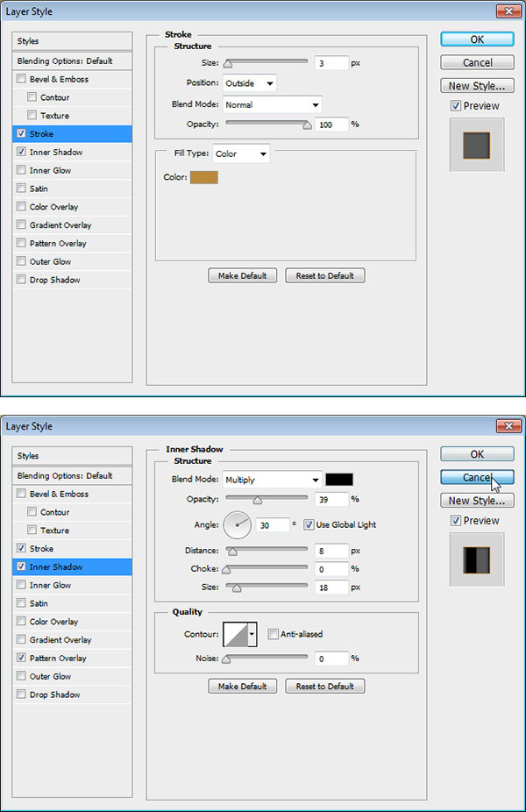Click the Choke value field
The height and width of the screenshot is (812, 526).
pyautogui.click(x=331, y=568)
